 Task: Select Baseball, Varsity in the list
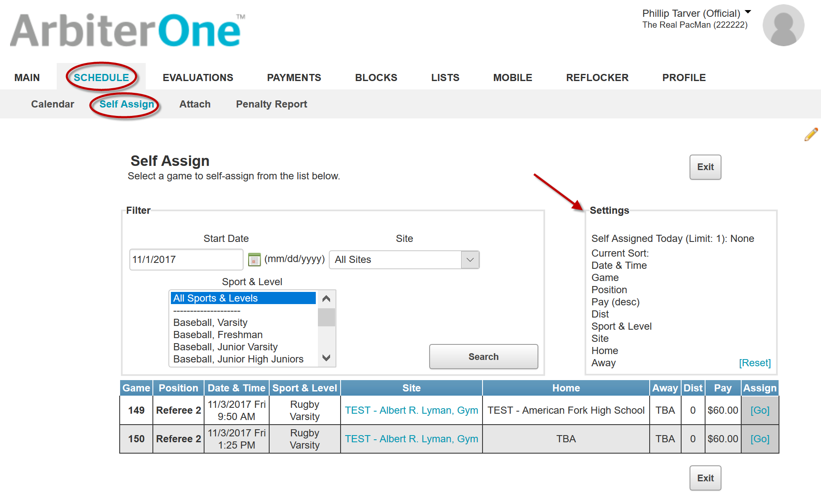pos(243,323)
